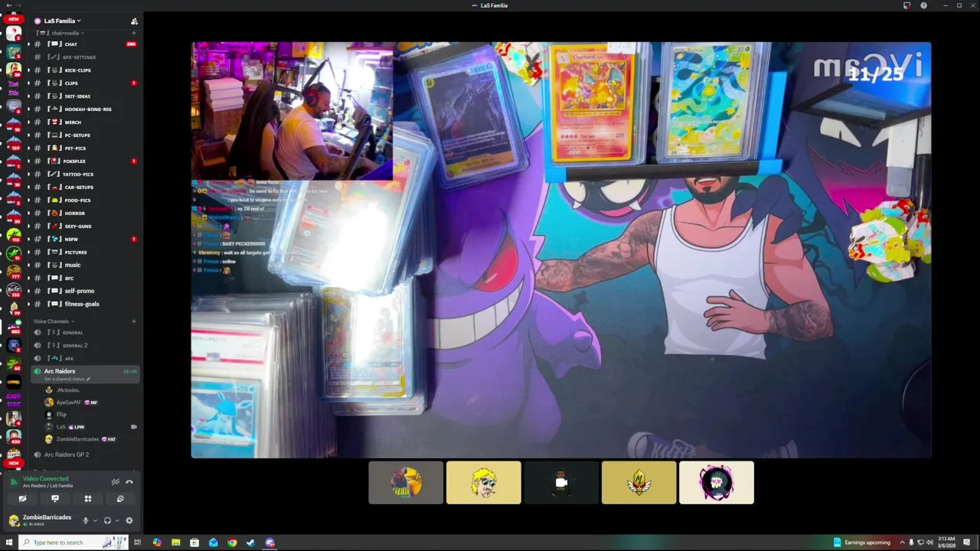Expand microphone input options arrow
980x551 pixels.
[95, 520]
